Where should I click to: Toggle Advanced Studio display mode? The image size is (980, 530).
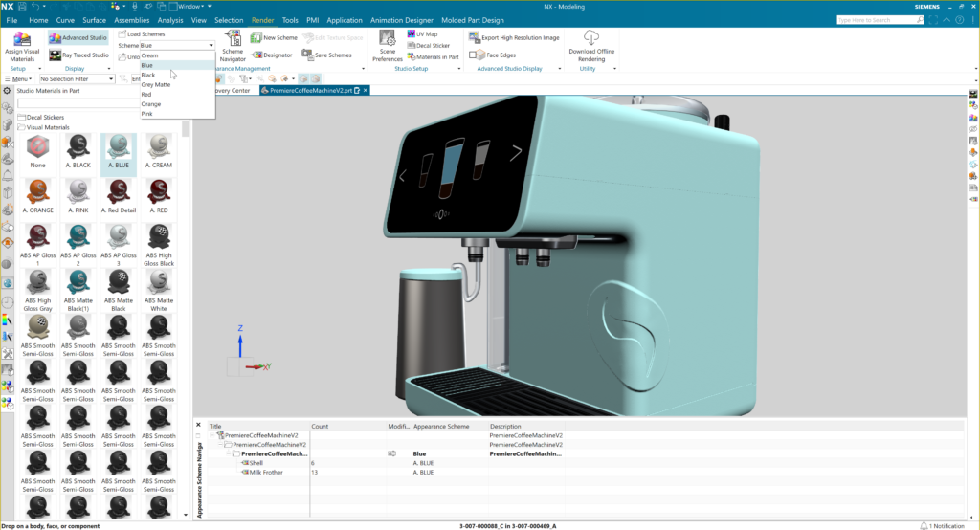click(x=79, y=38)
